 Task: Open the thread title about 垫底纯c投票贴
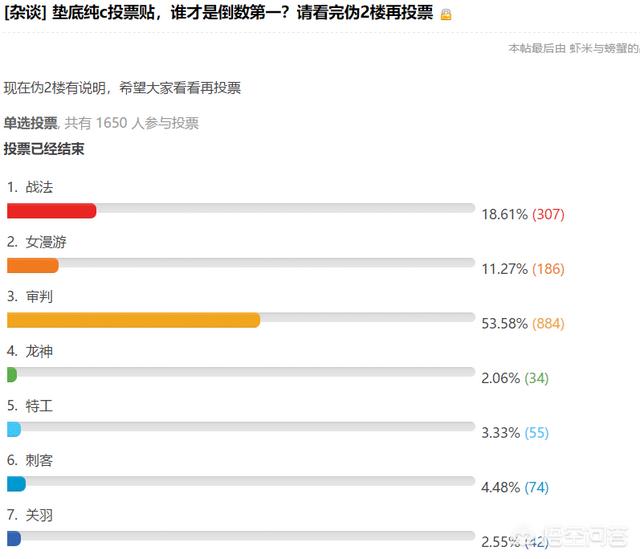pos(218,13)
